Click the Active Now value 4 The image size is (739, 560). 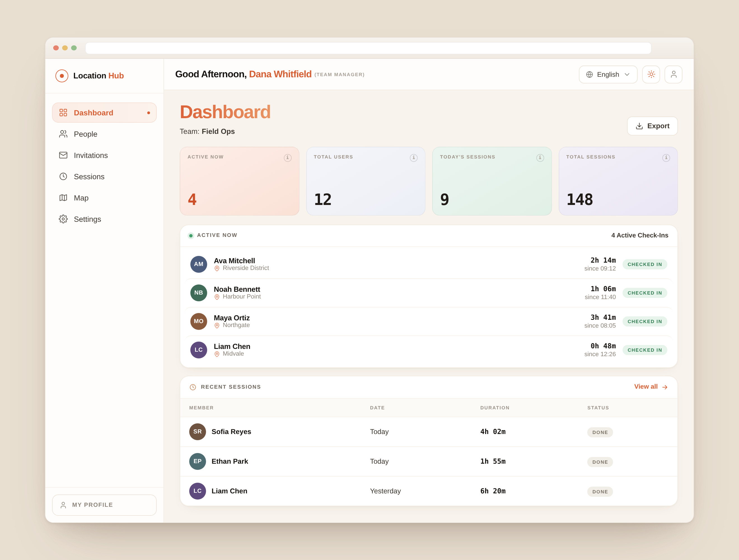click(x=192, y=199)
